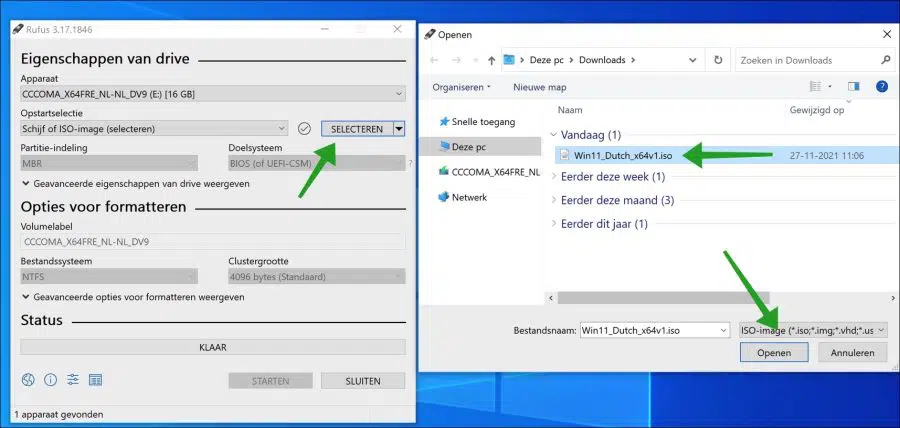Screen dimensions: 900x428
Task: Click the KLAAR status progress bar
Action: click(213, 347)
